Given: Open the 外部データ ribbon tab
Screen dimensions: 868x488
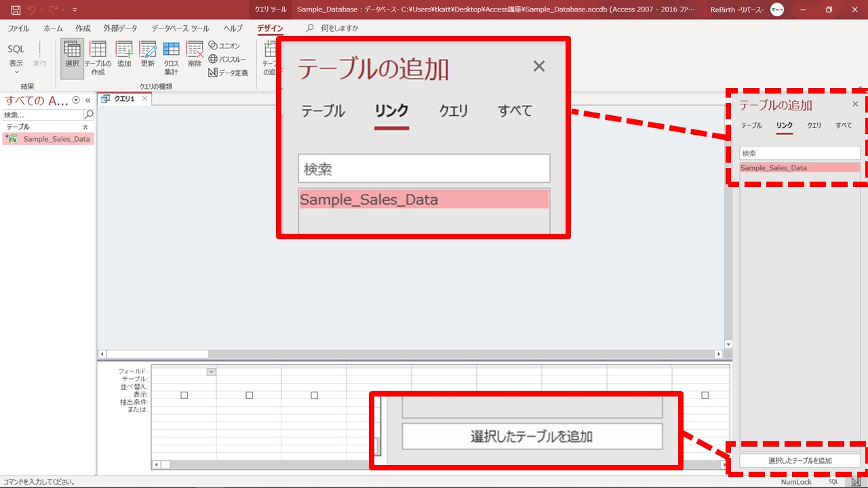Looking at the screenshot, I should click(120, 28).
